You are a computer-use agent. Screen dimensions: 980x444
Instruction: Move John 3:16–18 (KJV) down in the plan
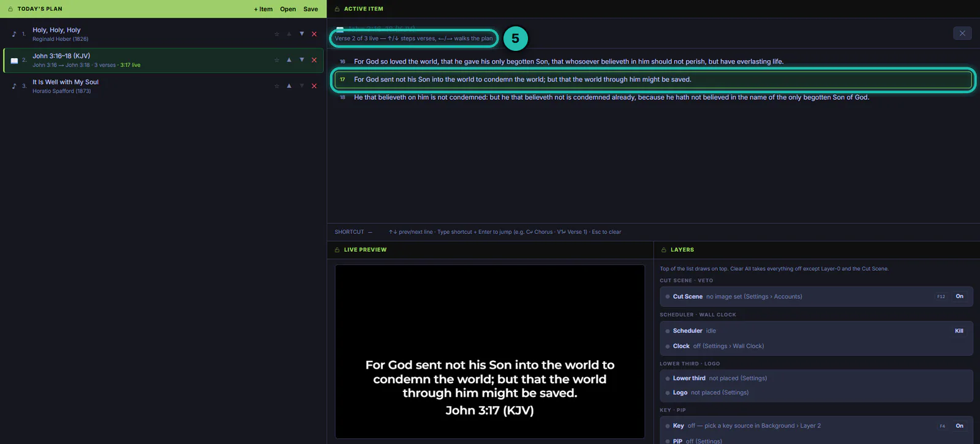pyautogui.click(x=302, y=60)
